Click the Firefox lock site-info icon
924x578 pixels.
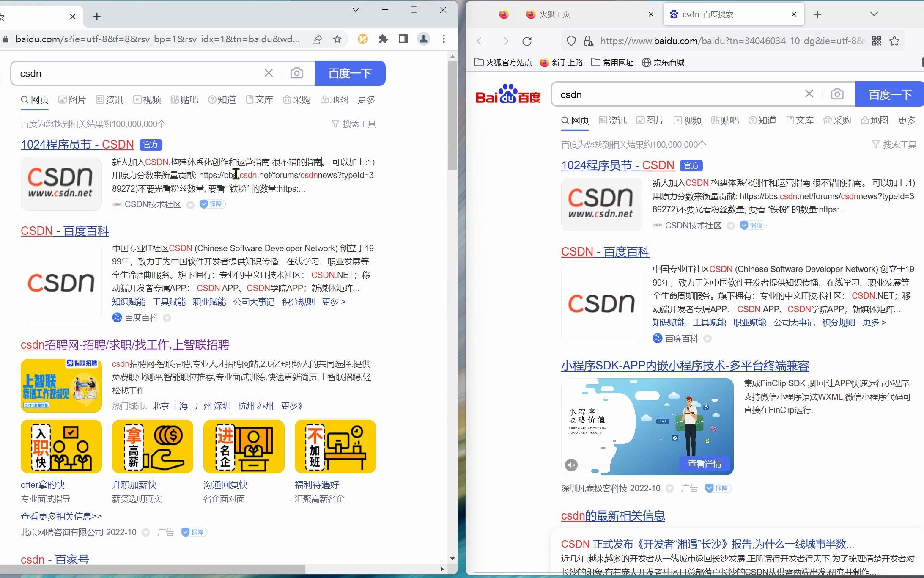point(588,41)
